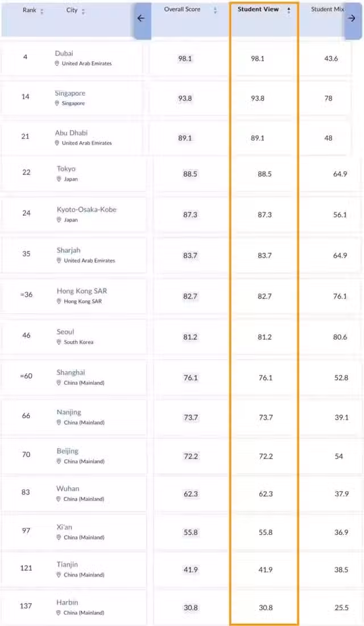Click the right arrow to show more columns
This screenshot has width=364, height=626.
tap(351, 18)
